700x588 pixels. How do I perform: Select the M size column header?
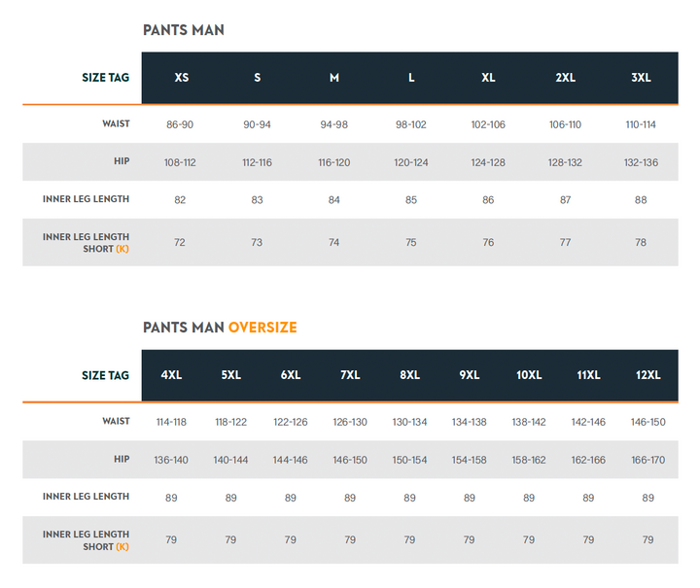[x=333, y=78]
